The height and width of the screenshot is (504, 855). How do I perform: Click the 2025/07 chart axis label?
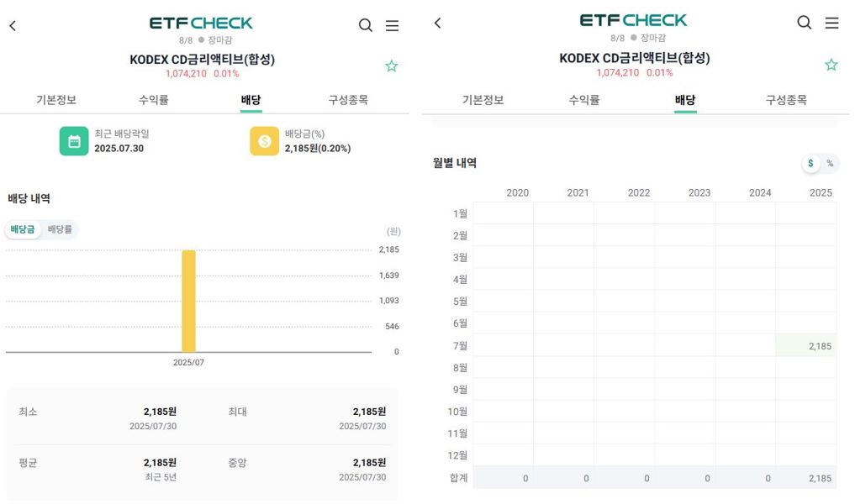(188, 362)
